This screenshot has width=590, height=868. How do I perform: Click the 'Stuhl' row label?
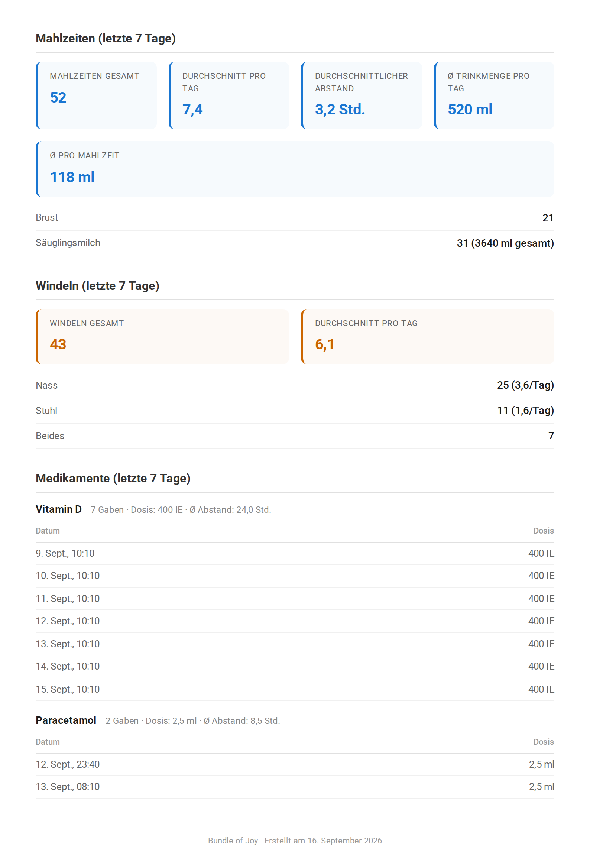coord(47,411)
